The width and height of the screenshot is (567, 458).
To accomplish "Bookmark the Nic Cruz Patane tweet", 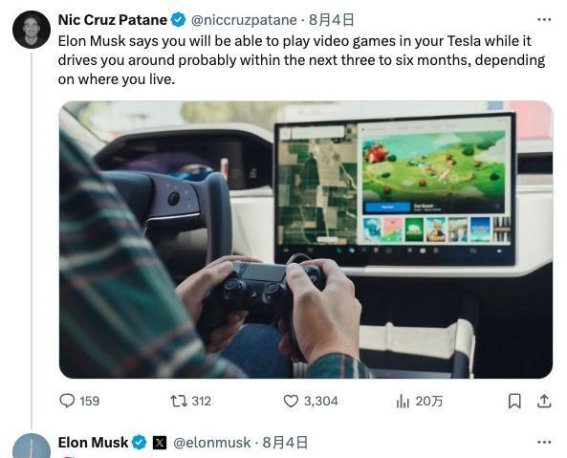I will 514,401.
